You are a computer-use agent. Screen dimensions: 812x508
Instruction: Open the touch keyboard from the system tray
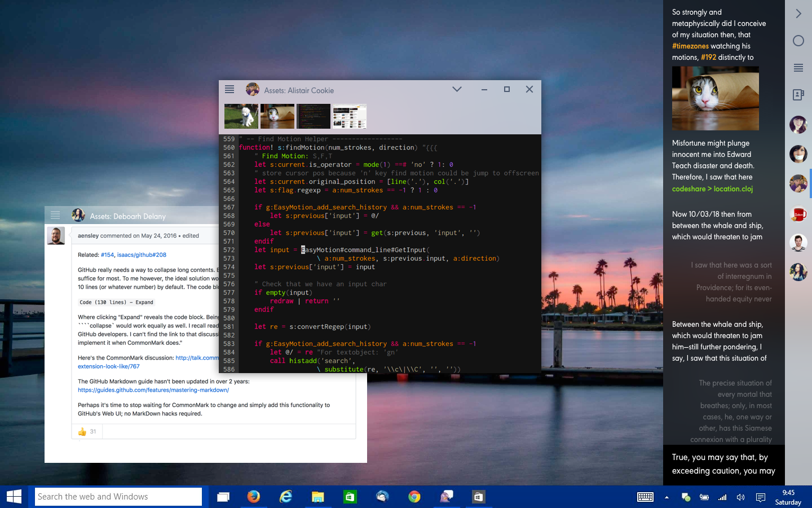click(645, 497)
